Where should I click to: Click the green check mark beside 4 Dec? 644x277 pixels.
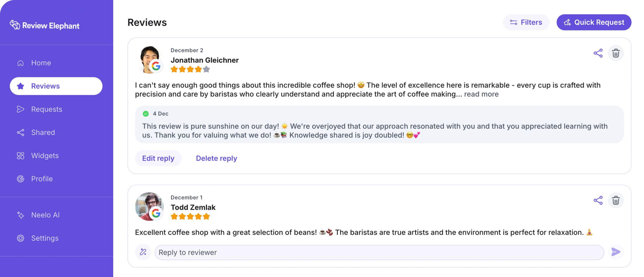146,114
